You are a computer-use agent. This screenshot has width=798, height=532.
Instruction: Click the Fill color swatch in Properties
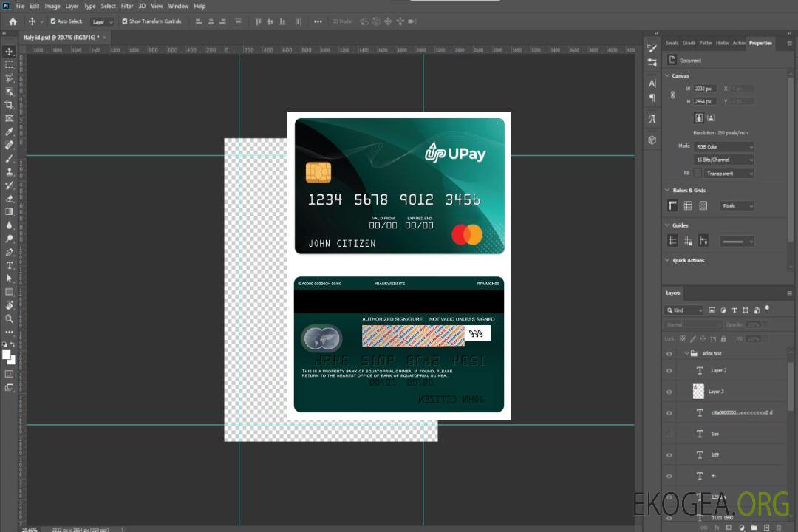coord(698,173)
